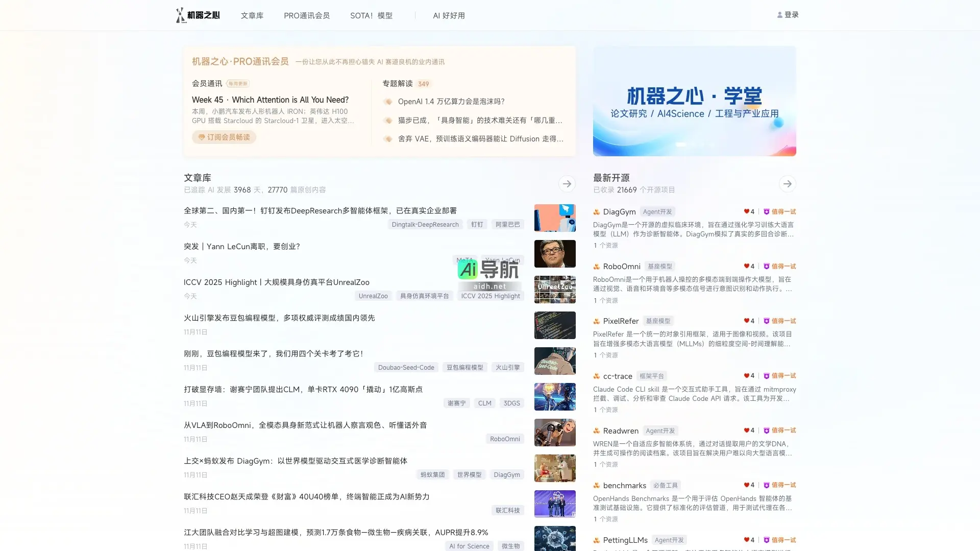Open the Yann LeCun resignation article headline
Image resolution: width=980 pixels, height=551 pixels.
click(x=242, y=246)
